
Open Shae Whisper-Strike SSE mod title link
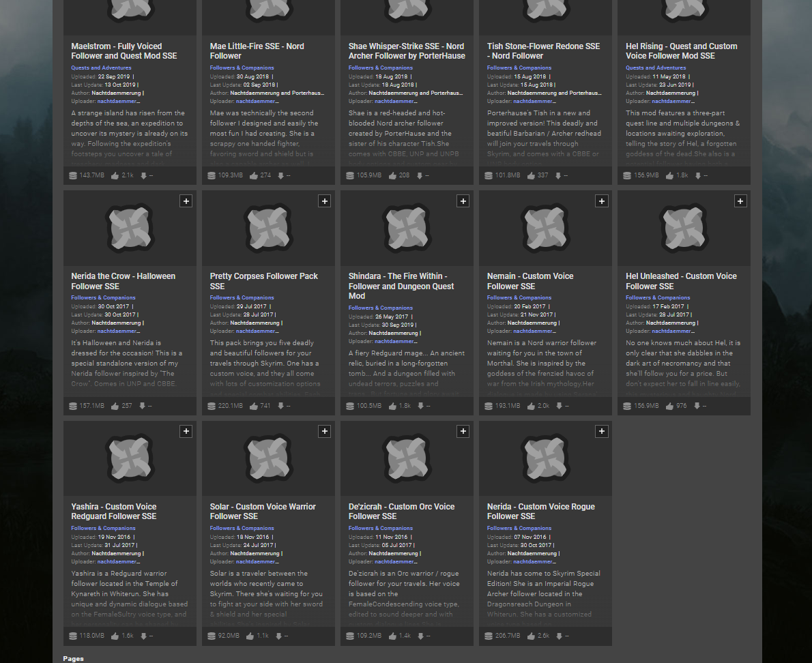406,51
